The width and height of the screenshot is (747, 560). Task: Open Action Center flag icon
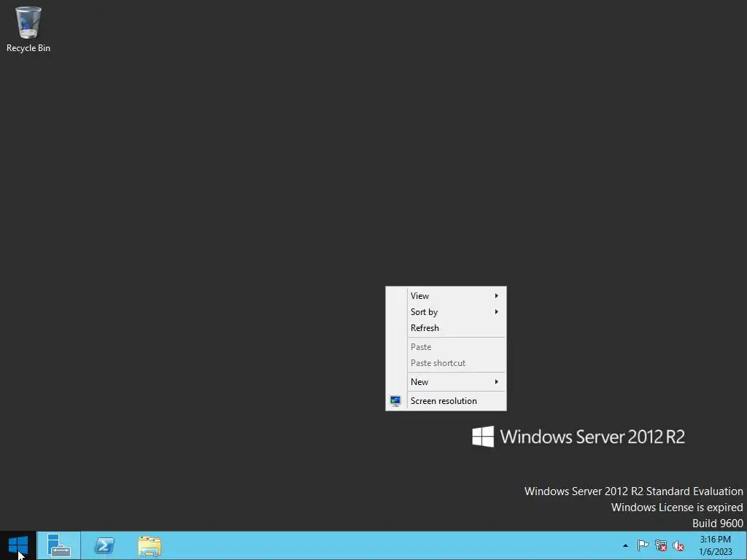643,545
